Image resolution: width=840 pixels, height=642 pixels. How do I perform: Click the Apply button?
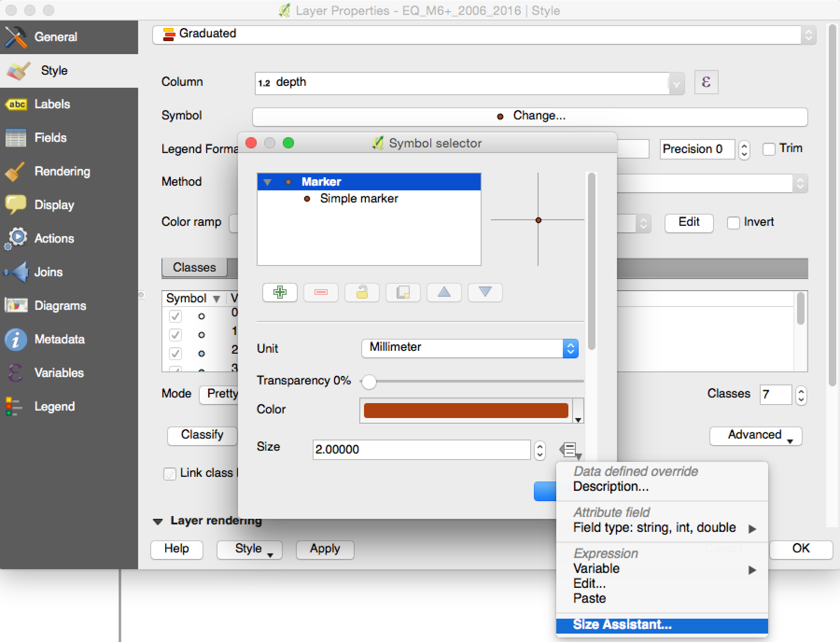click(x=325, y=550)
